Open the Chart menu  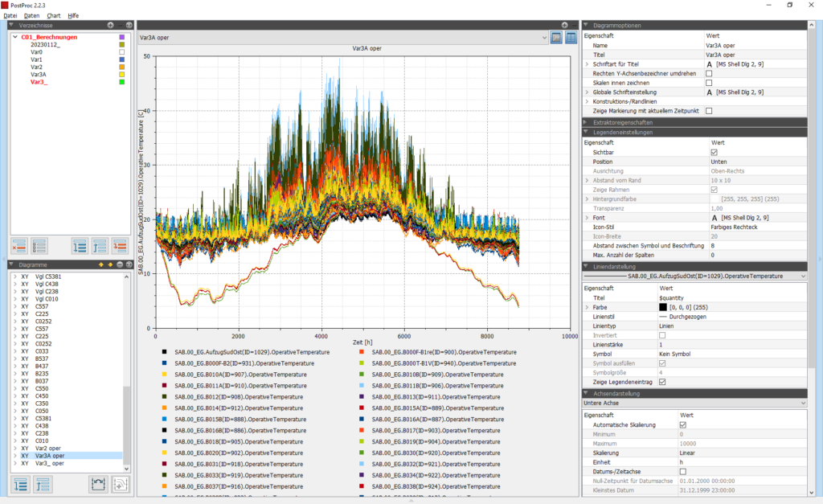tap(54, 16)
